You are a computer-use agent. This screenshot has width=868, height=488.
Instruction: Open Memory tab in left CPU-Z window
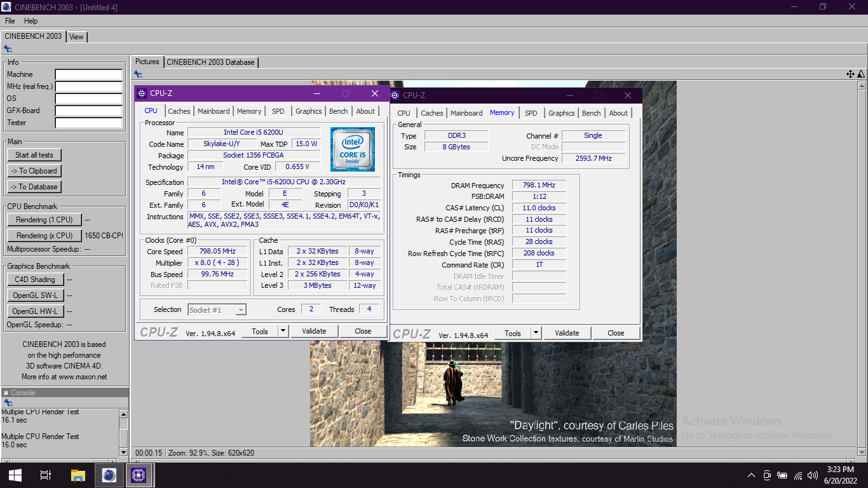[x=249, y=111]
